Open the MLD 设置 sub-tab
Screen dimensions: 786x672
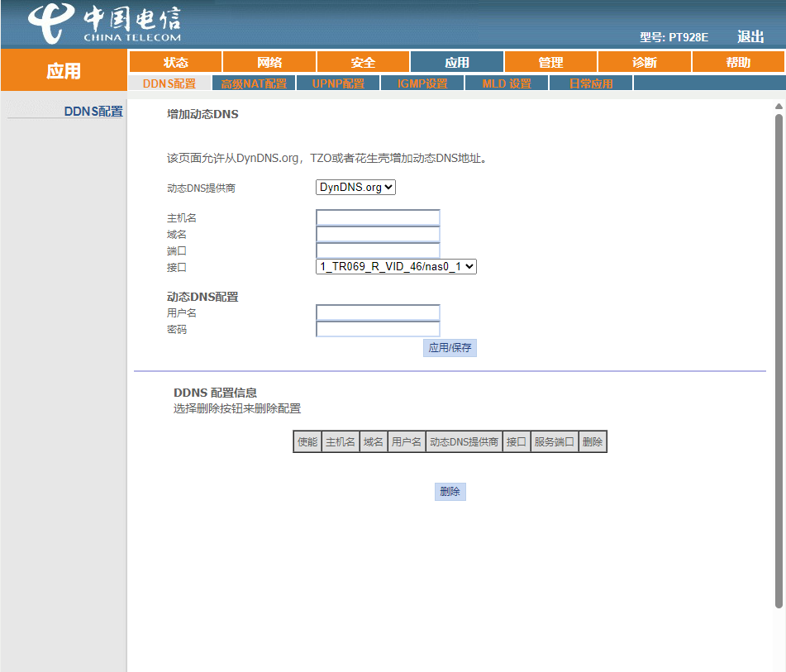(506, 82)
